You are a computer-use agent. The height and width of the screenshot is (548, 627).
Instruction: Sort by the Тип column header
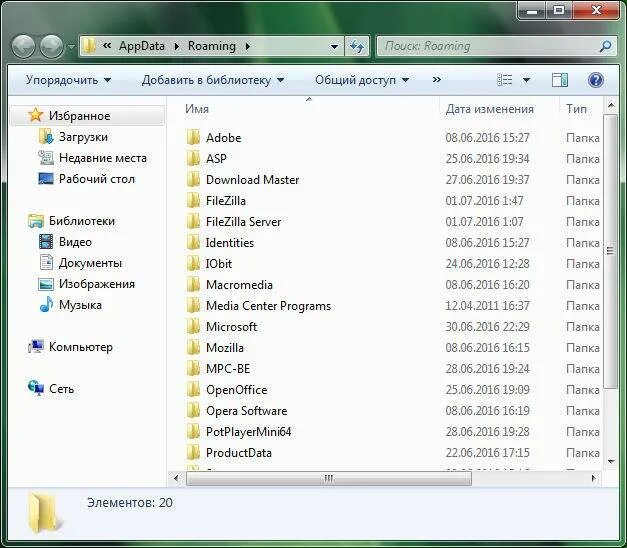[576, 109]
